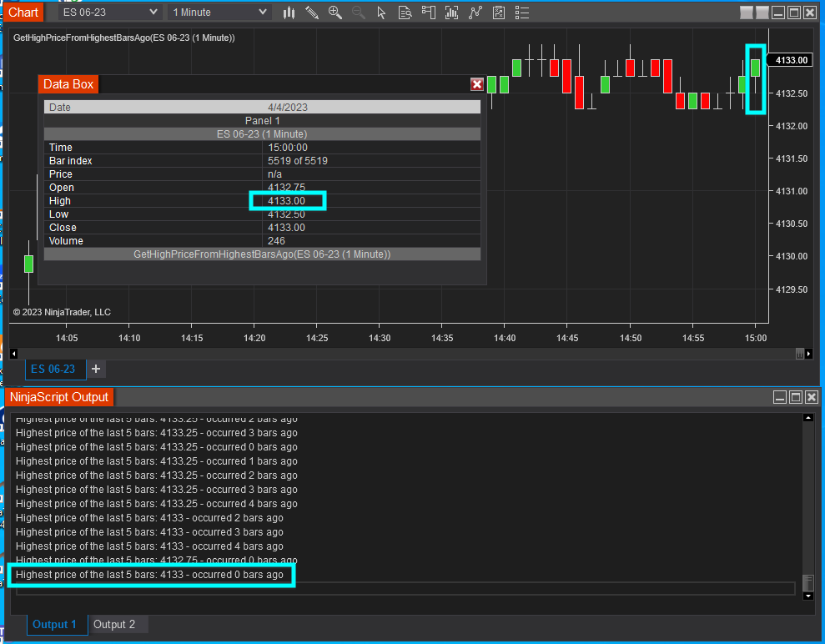
Task: Select the cursor pointer tool
Action: 381,13
